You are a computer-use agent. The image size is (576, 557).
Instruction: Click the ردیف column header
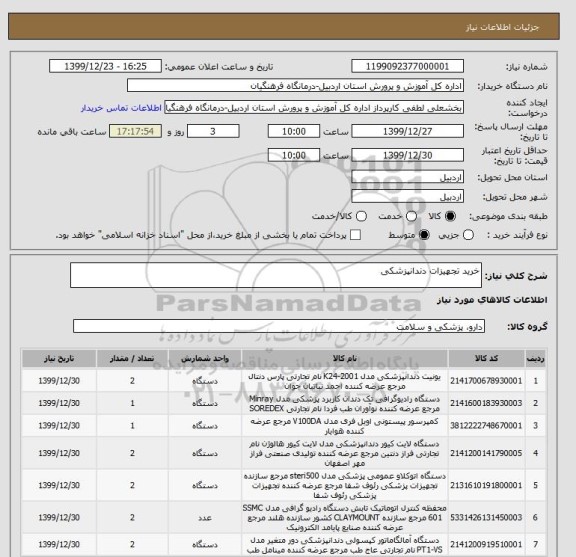(x=536, y=359)
